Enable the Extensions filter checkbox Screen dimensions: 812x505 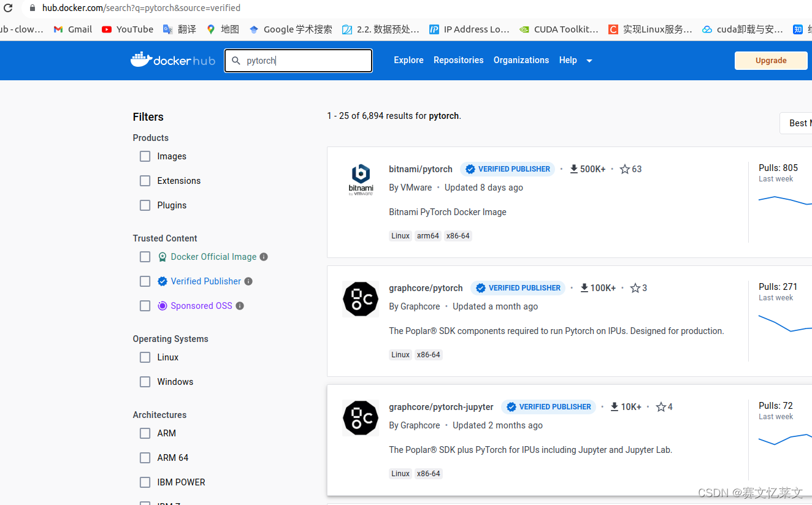[145, 181]
